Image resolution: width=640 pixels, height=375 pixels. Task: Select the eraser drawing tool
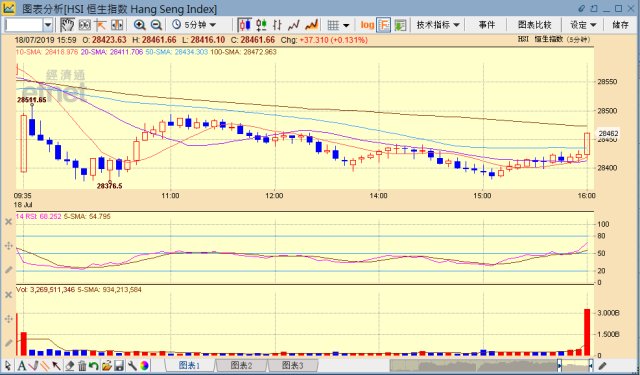(x=70, y=365)
